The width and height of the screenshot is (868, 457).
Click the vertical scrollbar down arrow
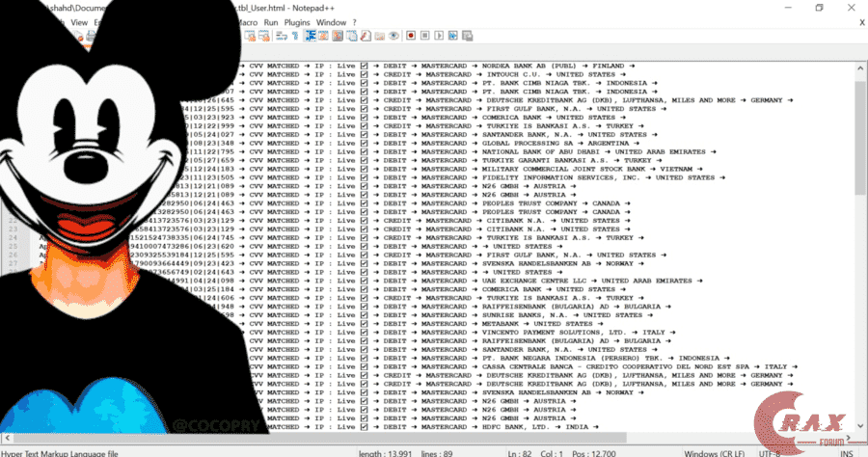(860, 426)
